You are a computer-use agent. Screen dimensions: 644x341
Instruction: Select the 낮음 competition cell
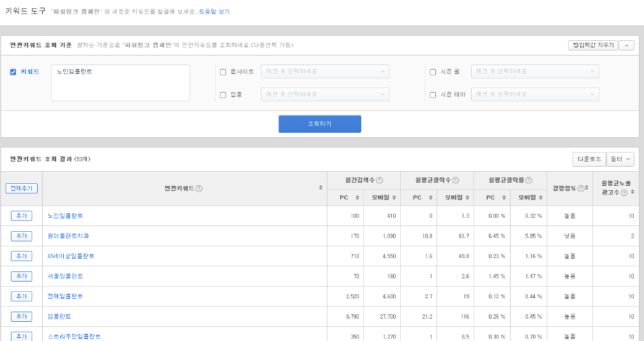pos(570,236)
